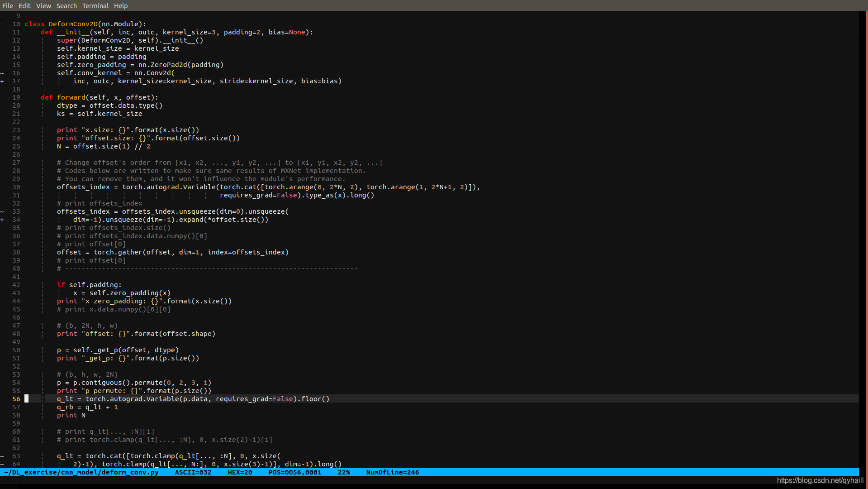Open the Terminal menu
Viewport: 868px width, 489px height.
pos(95,5)
